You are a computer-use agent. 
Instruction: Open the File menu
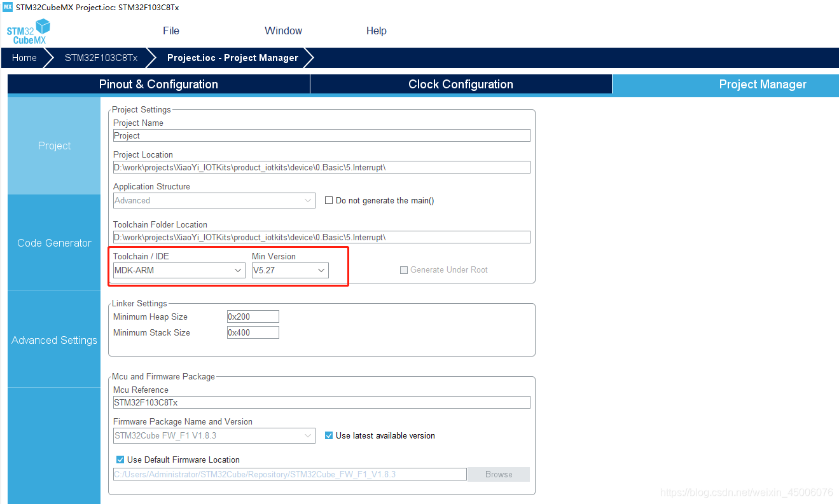click(171, 31)
